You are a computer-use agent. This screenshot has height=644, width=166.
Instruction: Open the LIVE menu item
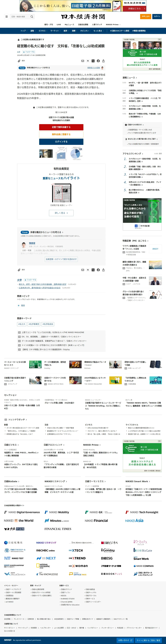click(x=59, y=24)
